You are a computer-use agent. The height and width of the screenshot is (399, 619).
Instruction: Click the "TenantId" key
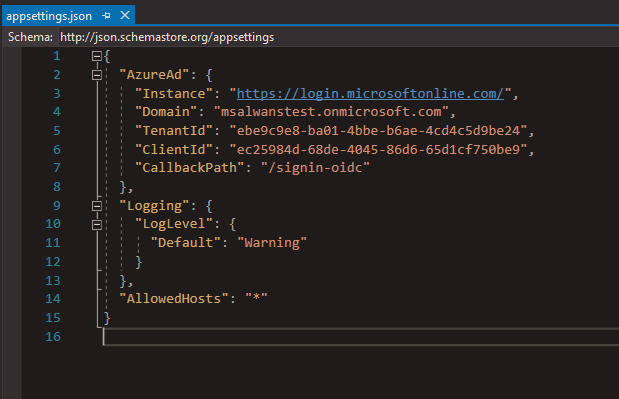(174, 130)
